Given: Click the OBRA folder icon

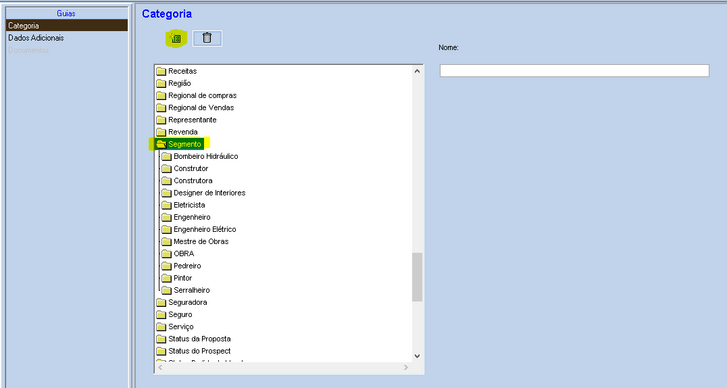Looking at the screenshot, I should [166, 254].
